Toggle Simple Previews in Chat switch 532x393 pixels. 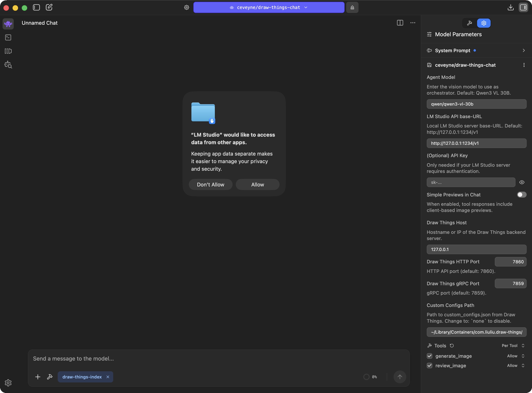pyautogui.click(x=521, y=195)
